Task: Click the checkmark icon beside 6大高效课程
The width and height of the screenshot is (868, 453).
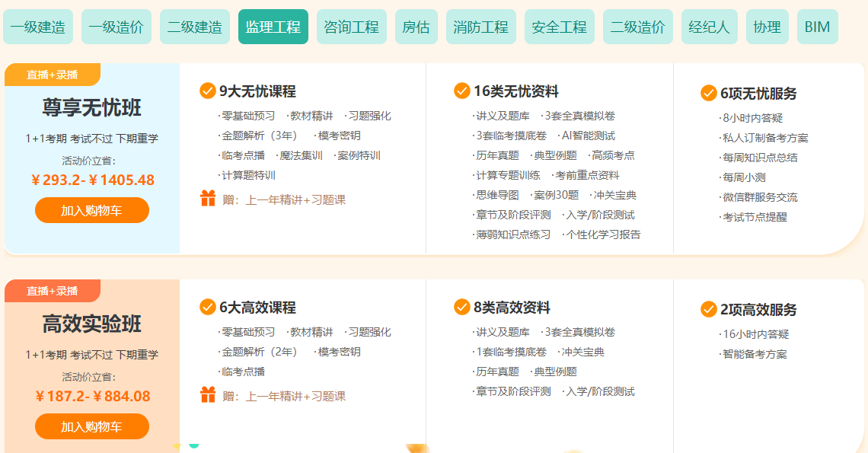Action: coord(207,308)
